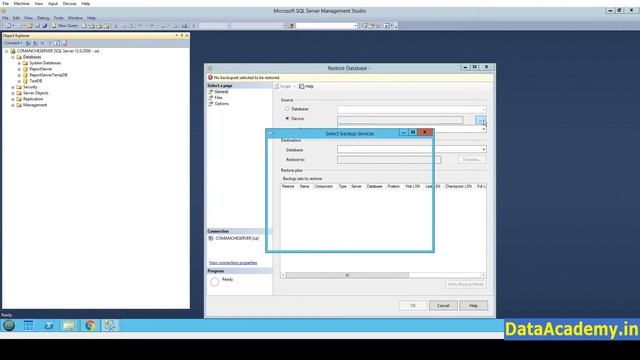Open the Machine menu in the VM window
Viewport: 640px width, 360px height.
point(21,4)
